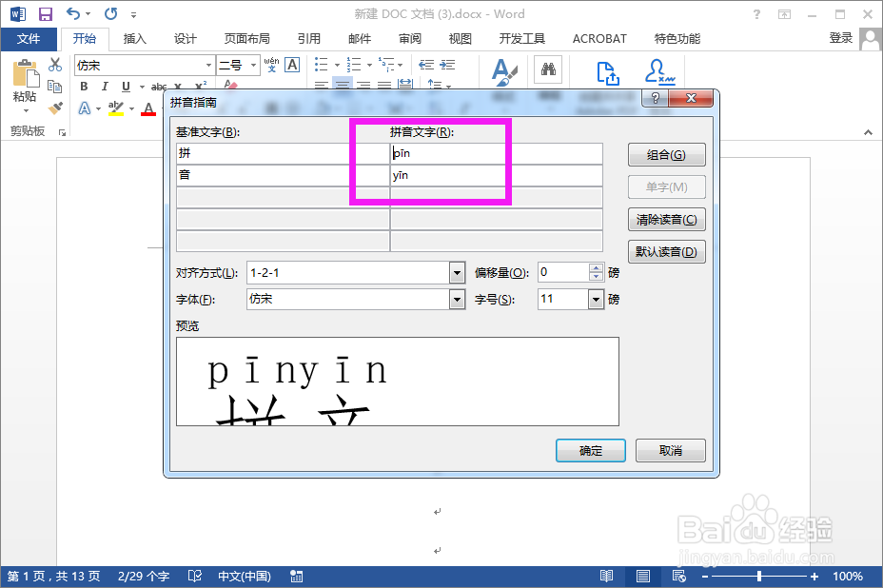Open Underline style dropdown arrow
Image resolution: width=883 pixels, height=588 pixels.
[142, 87]
